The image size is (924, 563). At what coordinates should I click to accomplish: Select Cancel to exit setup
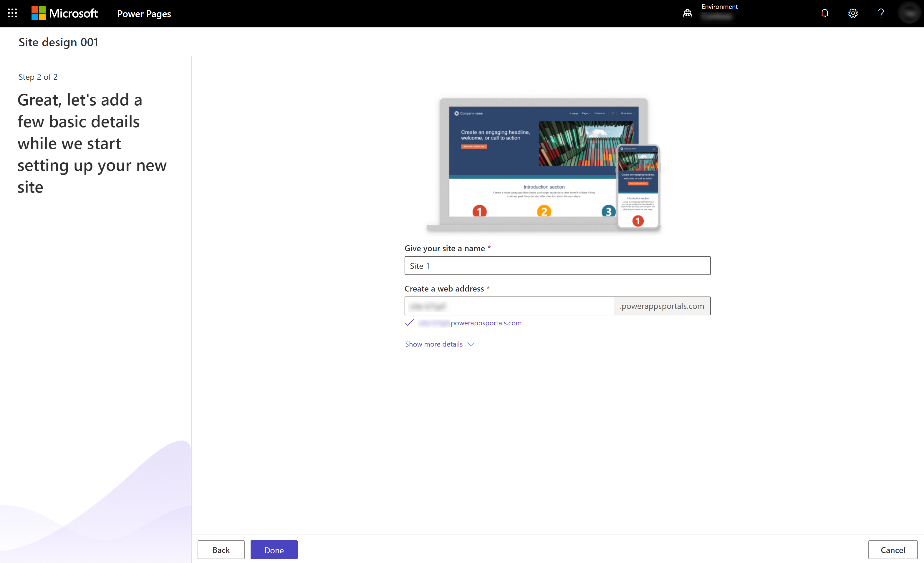click(x=893, y=550)
